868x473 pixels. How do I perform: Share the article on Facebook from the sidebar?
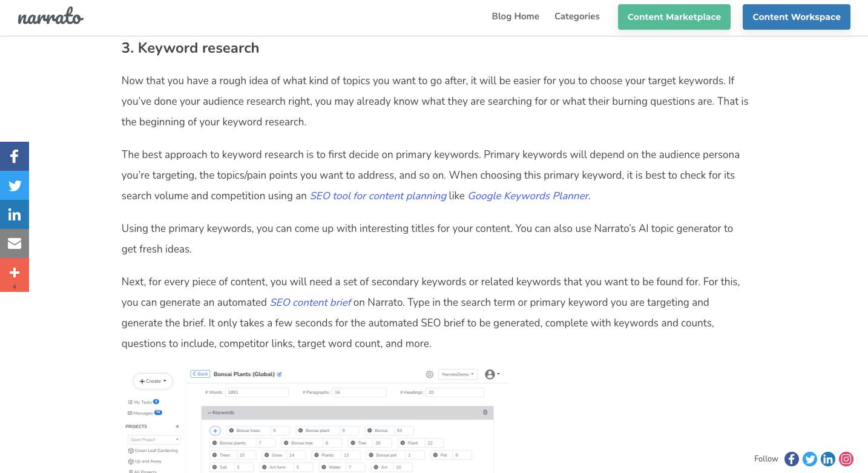pyautogui.click(x=15, y=156)
